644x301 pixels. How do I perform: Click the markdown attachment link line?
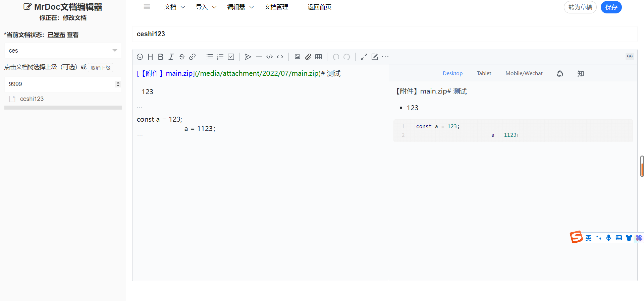click(x=238, y=73)
